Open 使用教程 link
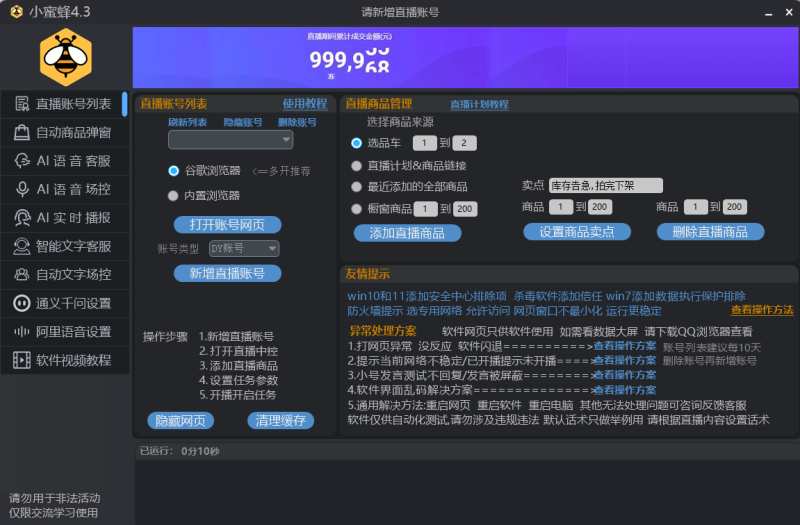Screen dimensions: 800x525 pos(305,104)
